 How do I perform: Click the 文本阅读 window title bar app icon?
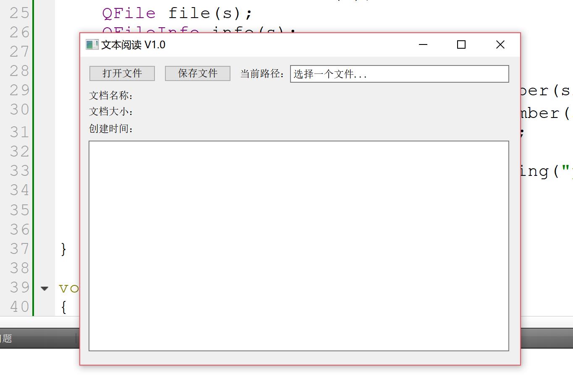pyautogui.click(x=92, y=44)
